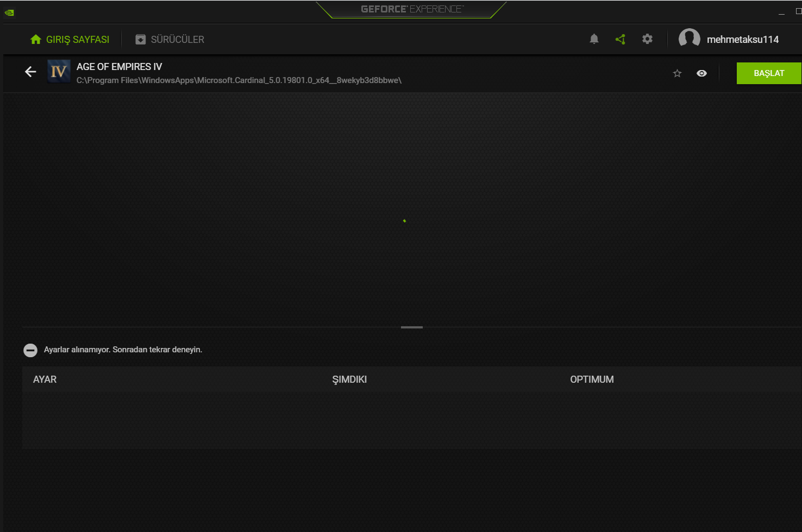
Task: Click the AGE OF EMPIRES IV title
Action: pos(119,67)
